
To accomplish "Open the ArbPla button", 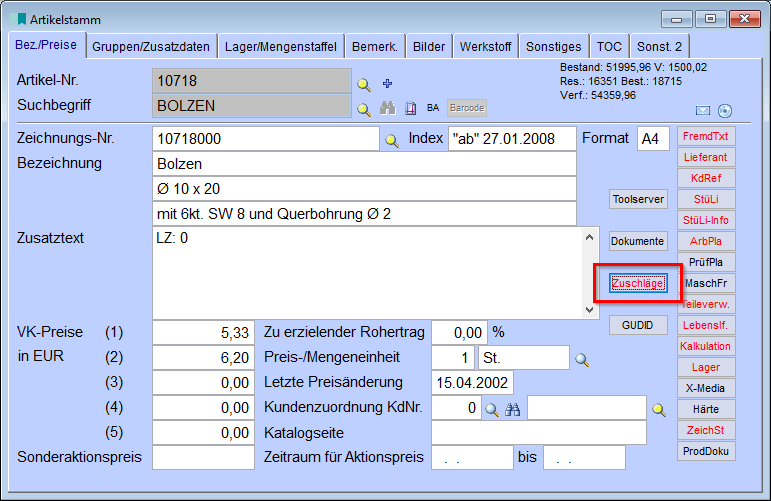I will click(x=706, y=241).
